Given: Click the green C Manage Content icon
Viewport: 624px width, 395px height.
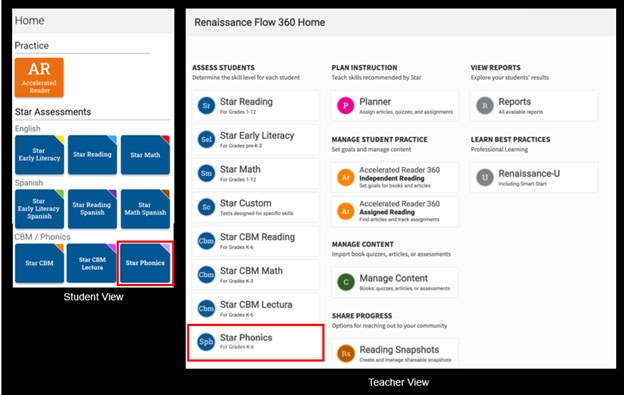Looking at the screenshot, I should 345,282.
